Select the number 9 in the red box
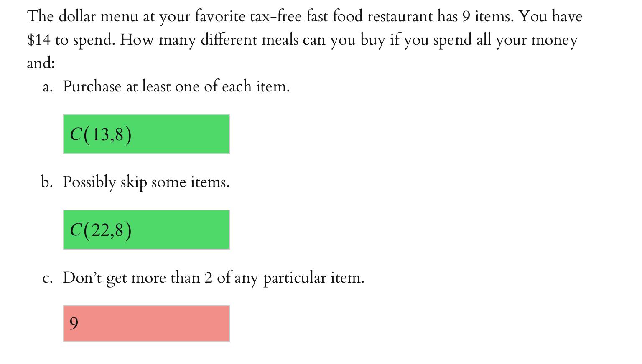 (74, 323)
